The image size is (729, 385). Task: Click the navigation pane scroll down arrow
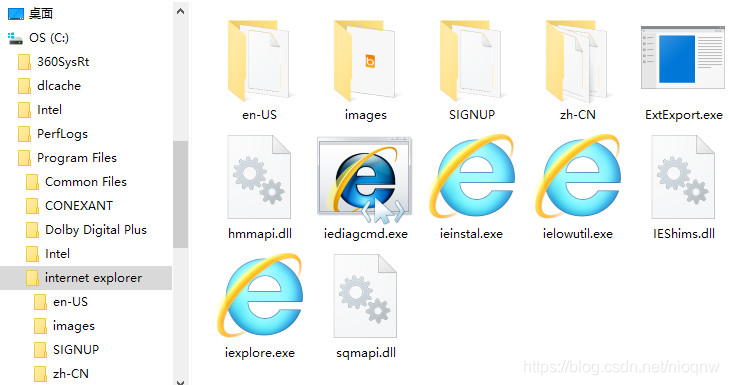180,382
